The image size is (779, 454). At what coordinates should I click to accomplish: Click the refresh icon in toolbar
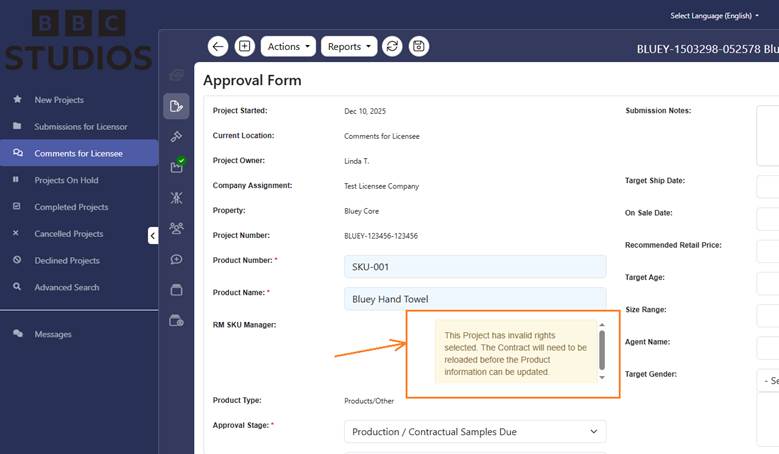[x=392, y=46]
